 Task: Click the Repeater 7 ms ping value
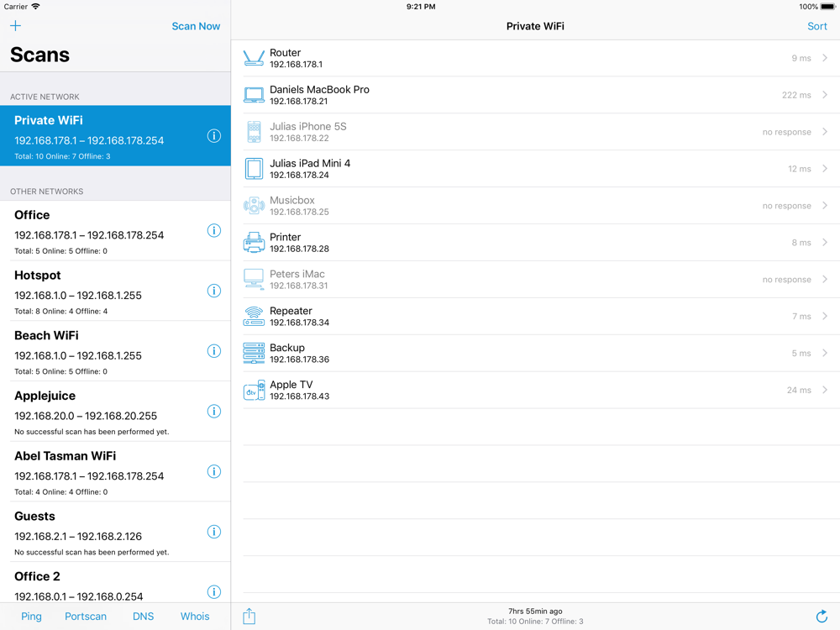[x=801, y=317]
